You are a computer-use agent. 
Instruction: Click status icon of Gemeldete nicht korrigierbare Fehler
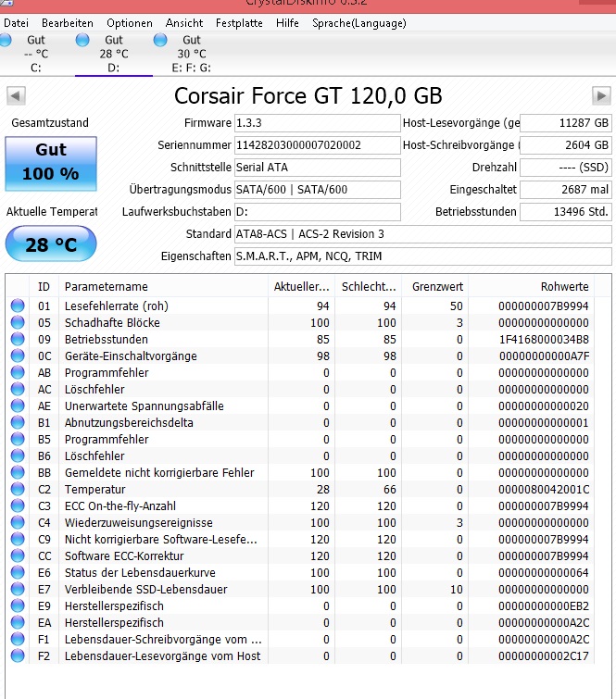coord(18,472)
